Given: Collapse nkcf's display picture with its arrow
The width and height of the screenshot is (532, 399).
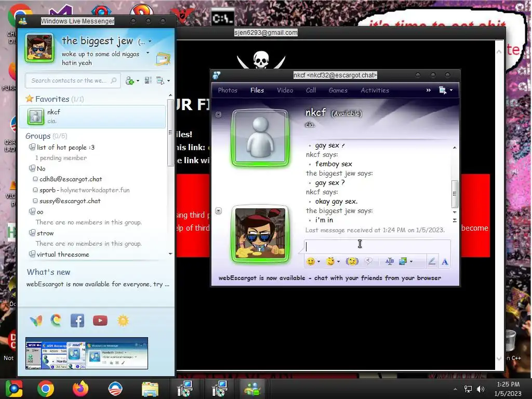Looking at the screenshot, I should (219, 115).
